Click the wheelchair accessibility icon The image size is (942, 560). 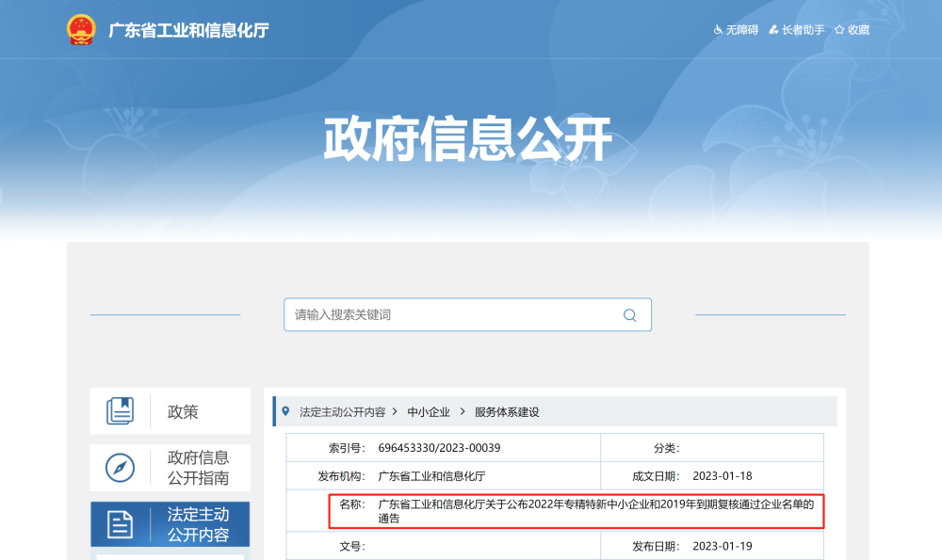[718, 30]
